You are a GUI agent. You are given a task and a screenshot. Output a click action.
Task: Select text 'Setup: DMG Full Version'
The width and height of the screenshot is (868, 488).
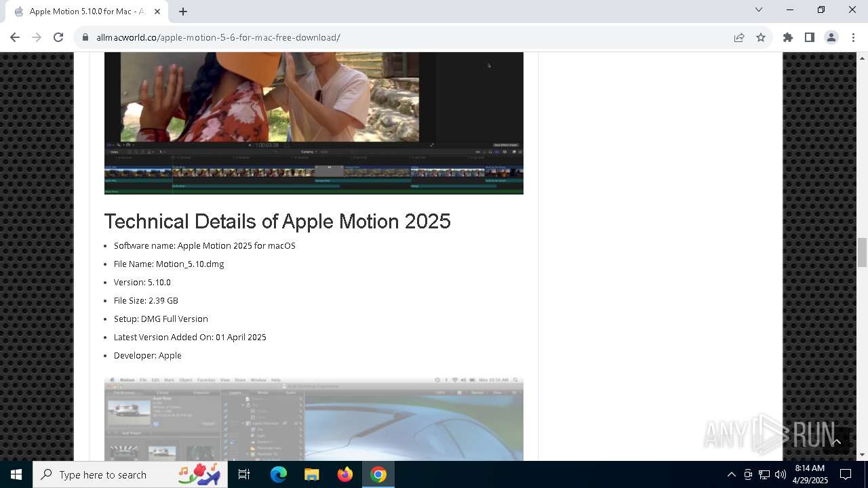pyautogui.click(x=161, y=319)
